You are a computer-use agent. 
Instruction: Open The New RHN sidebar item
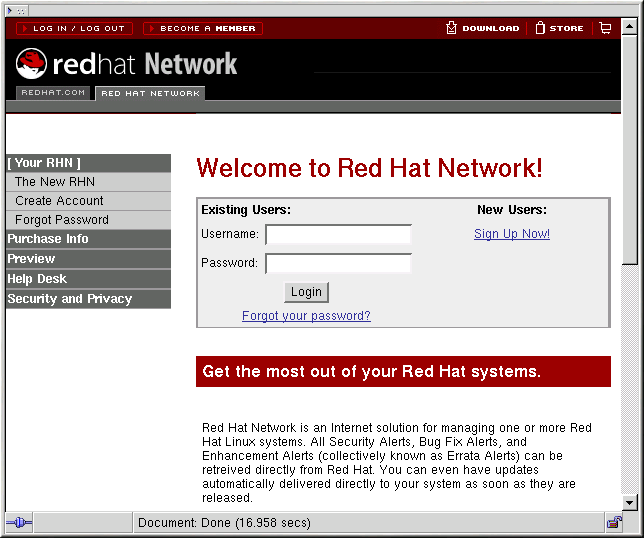pyautogui.click(x=55, y=182)
